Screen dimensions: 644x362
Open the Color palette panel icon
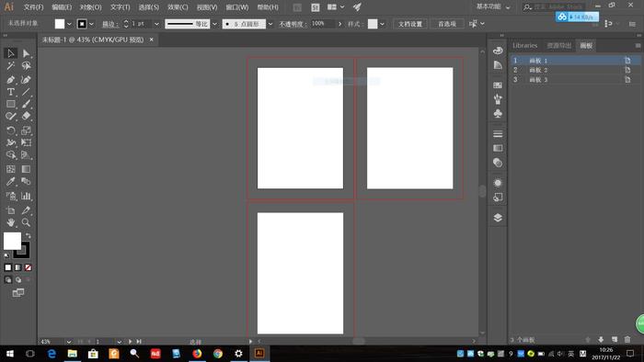498,51
